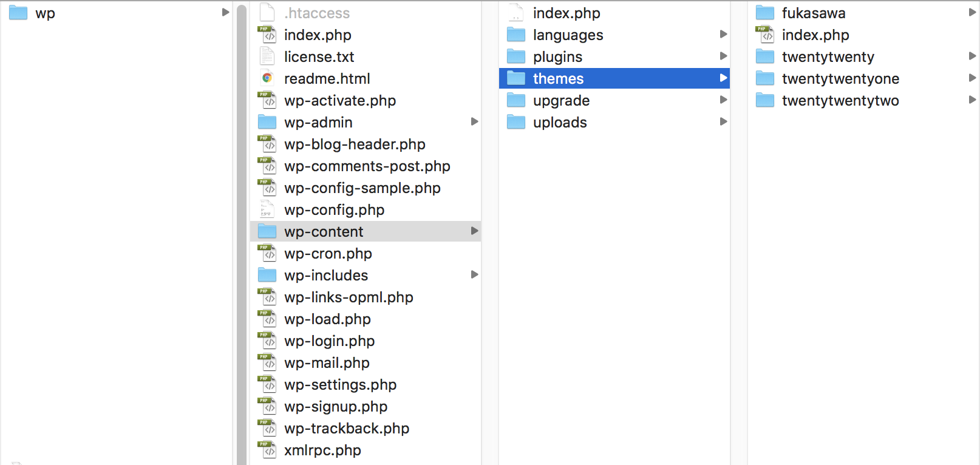Click the Chrome icon beside readme.html
The image size is (980, 465).
point(267,78)
